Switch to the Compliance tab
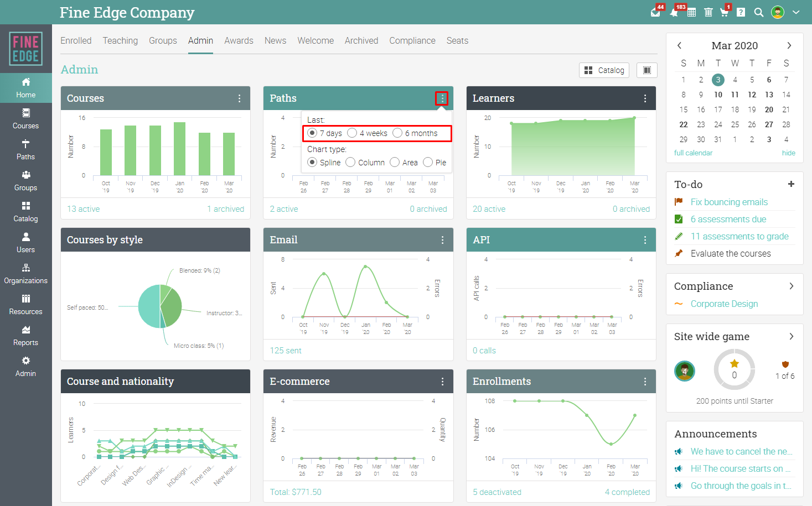Image resolution: width=812 pixels, height=506 pixels. point(412,40)
